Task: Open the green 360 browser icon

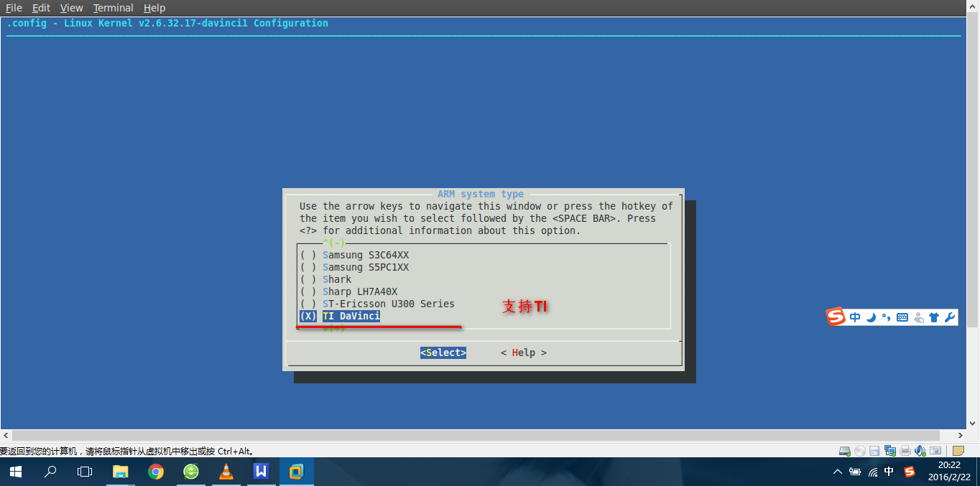Action: 191,472
